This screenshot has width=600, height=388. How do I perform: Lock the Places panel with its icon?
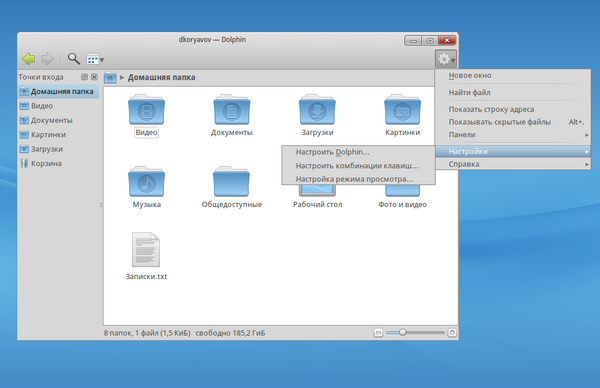coord(84,77)
